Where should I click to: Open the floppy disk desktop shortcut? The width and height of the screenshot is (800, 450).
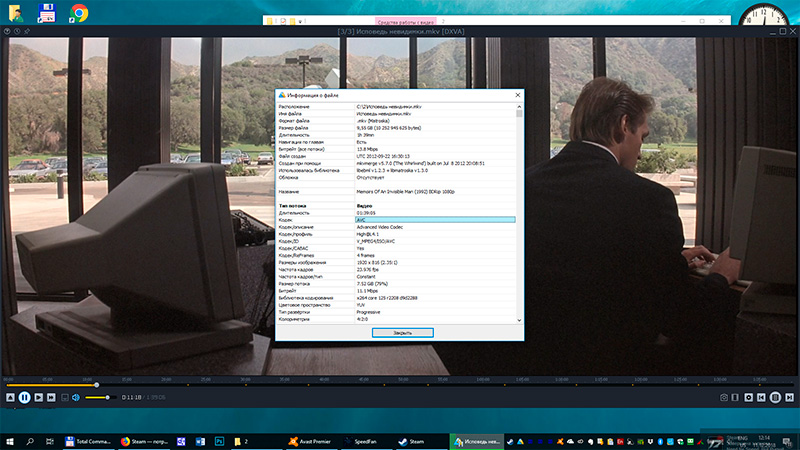46,12
